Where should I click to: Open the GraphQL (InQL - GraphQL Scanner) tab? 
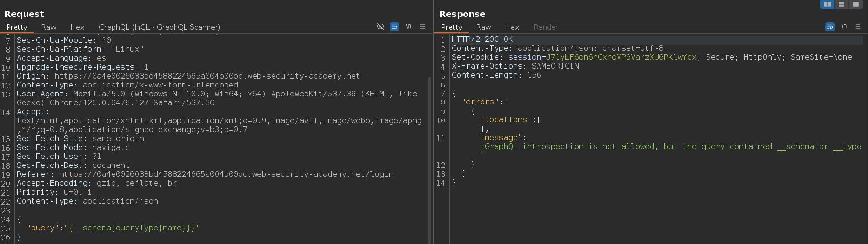[x=160, y=27]
